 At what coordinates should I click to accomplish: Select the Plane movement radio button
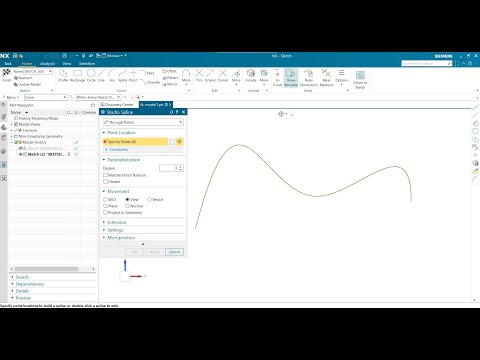(x=105, y=206)
